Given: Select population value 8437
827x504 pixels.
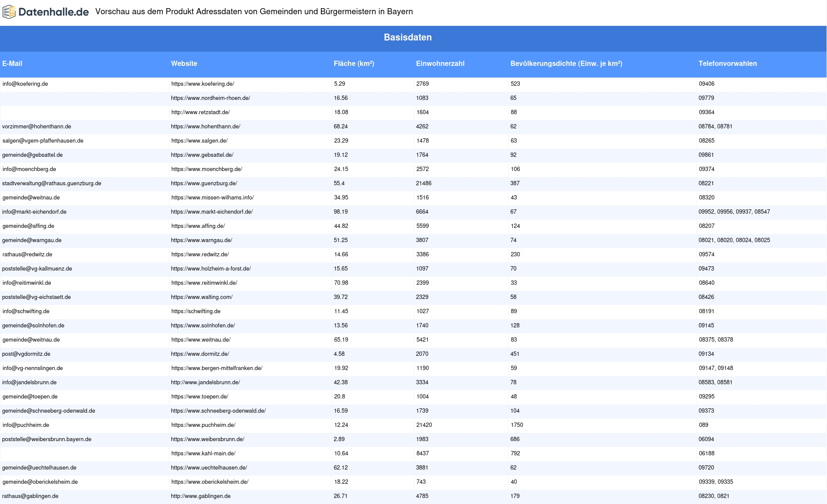Looking at the screenshot, I should pos(422,454).
